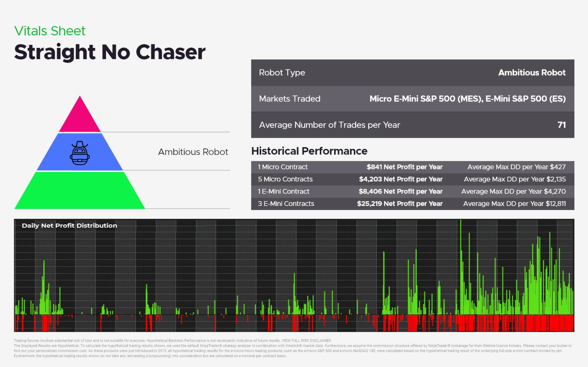Select the Robot Type table row
The image size is (588, 367).
tap(412, 73)
